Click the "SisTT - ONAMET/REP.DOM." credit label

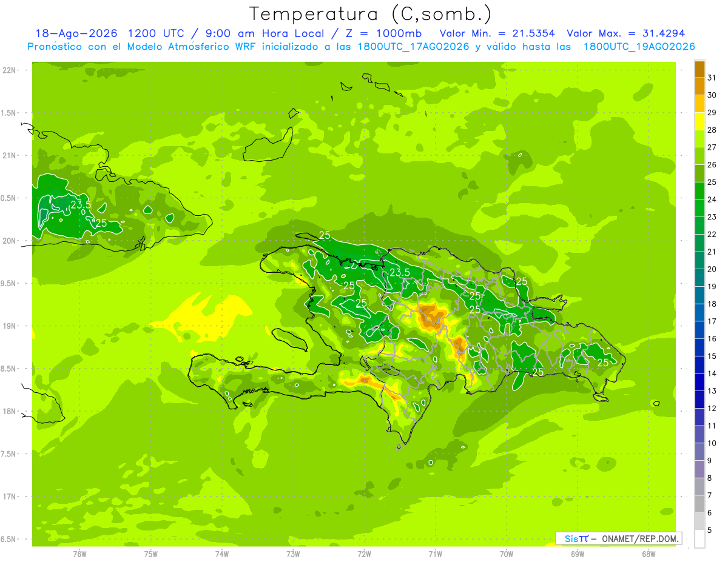click(x=618, y=538)
